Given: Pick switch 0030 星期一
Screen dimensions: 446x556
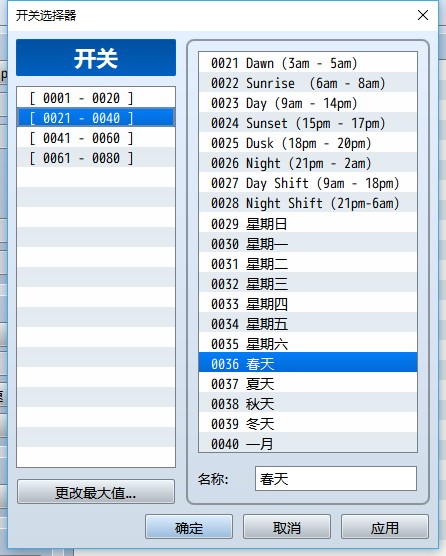Looking at the screenshot, I should click(x=308, y=243).
